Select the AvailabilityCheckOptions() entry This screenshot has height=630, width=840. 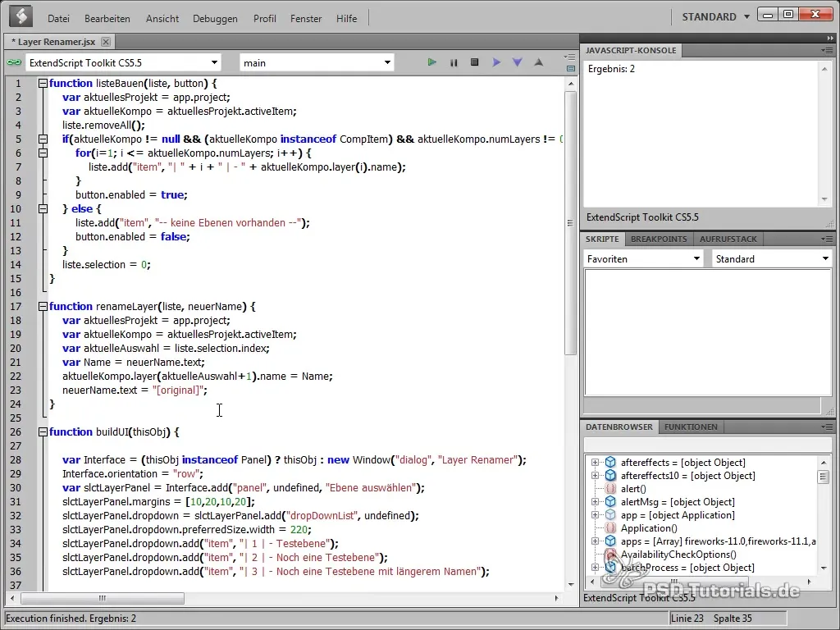tap(678, 555)
